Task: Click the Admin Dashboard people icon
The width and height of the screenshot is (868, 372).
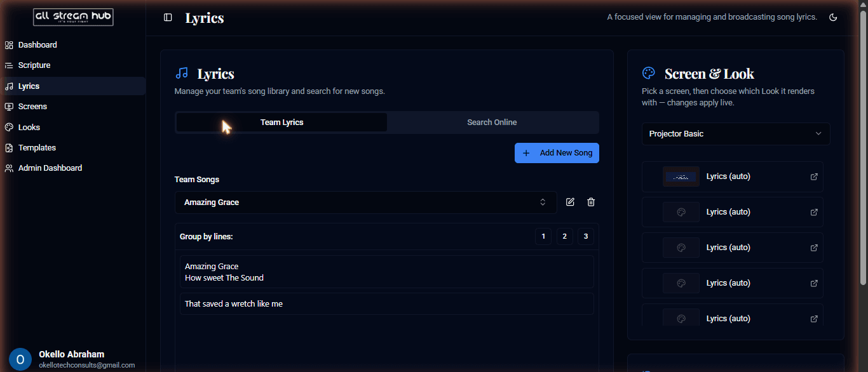Action: click(9, 168)
